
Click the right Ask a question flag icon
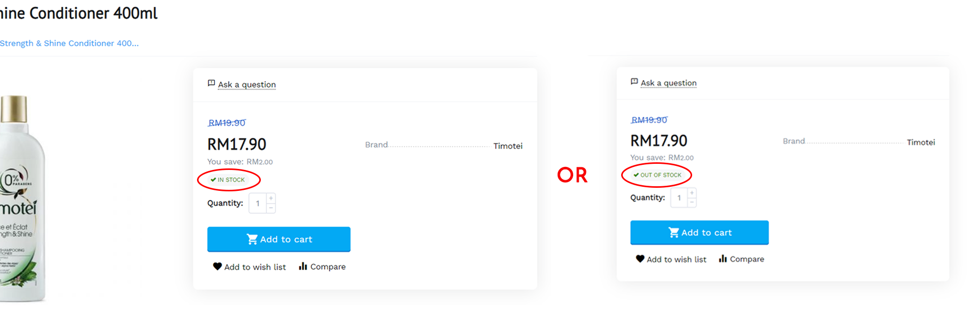[634, 82]
